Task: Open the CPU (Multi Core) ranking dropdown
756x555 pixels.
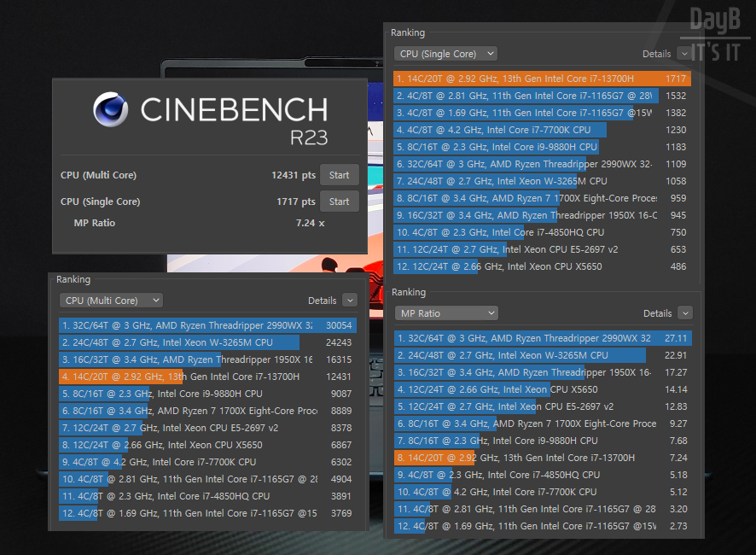Action: (x=111, y=301)
